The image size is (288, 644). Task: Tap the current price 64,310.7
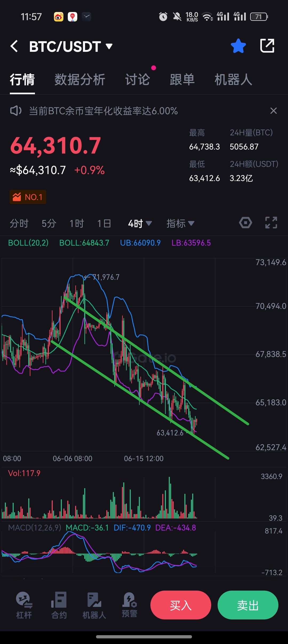tap(56, 146)
